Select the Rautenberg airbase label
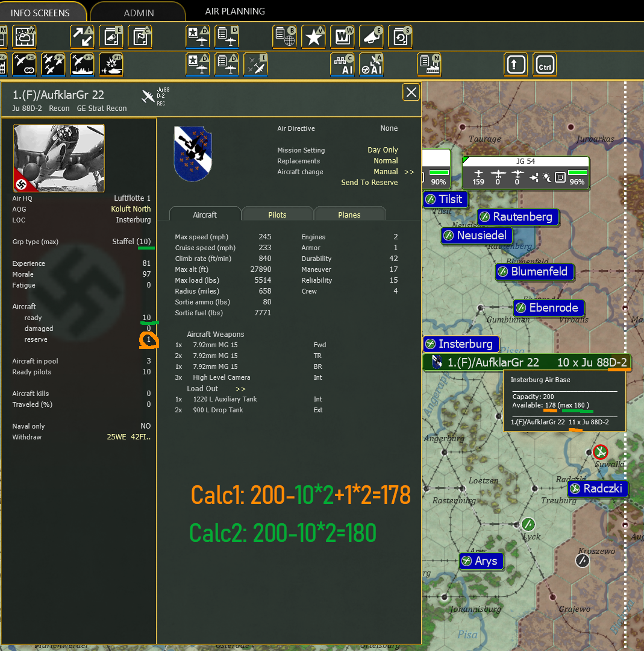The image size is (644, 651). (x=518, y=217)
